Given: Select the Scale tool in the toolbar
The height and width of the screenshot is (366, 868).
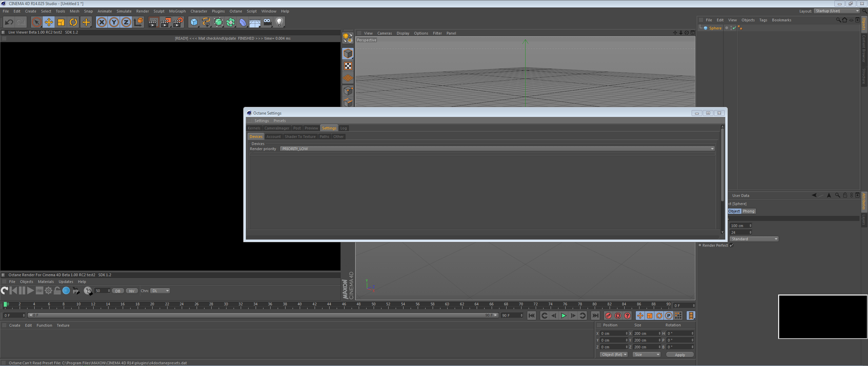Looking at the screenshot, I should pos(61,22).
